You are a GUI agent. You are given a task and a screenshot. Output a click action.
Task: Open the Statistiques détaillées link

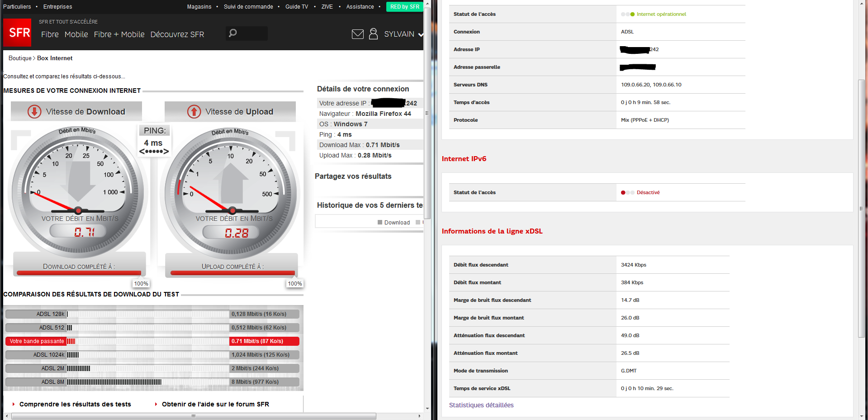click(x=481, y=405)
